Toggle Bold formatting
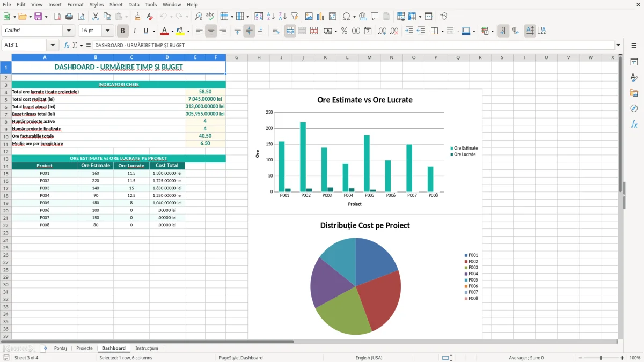644x362 pixels. [123, 31]
